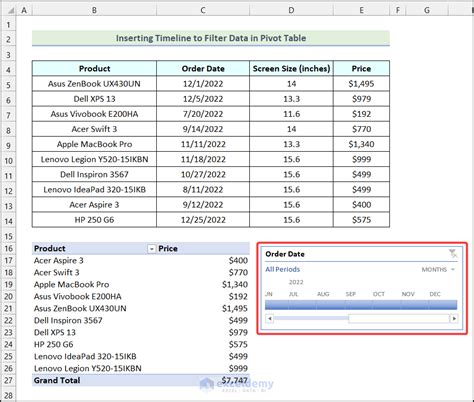474x402 pixels.
Task: Select column E header
Action: click(361, 10)
